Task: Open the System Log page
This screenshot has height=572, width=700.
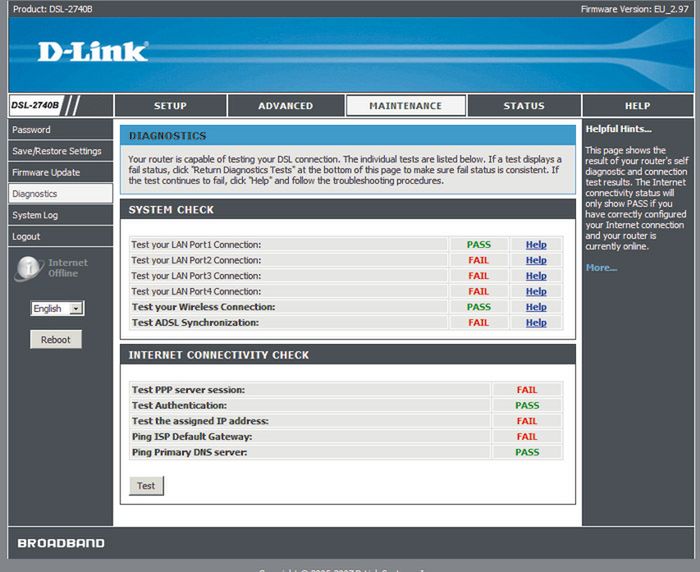Action: [60, 215]
